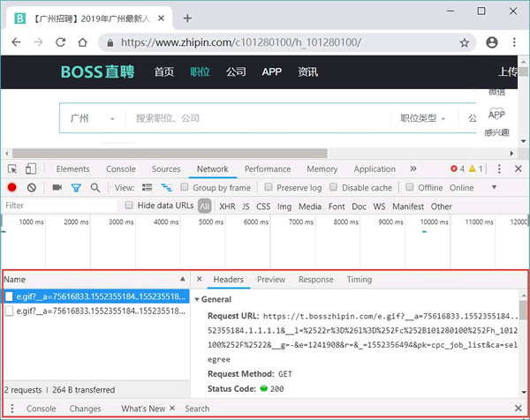This screenshot has width=530, height=420.
Task: Open DevTools customize menu dots
Action: 499,169
